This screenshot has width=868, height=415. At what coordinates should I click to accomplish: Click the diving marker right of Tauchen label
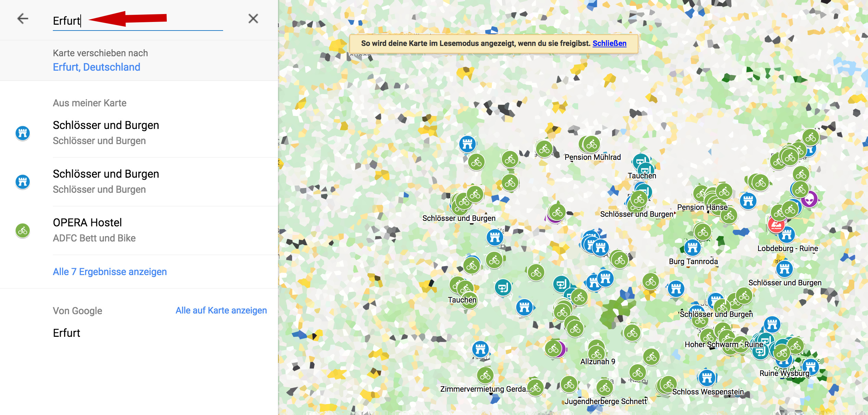[503, 287]
